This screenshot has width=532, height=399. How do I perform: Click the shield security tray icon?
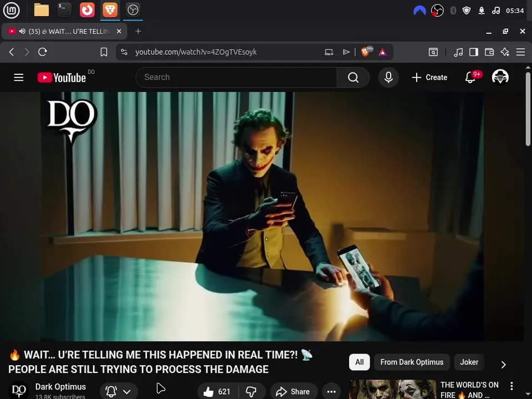tap(467, 11)
